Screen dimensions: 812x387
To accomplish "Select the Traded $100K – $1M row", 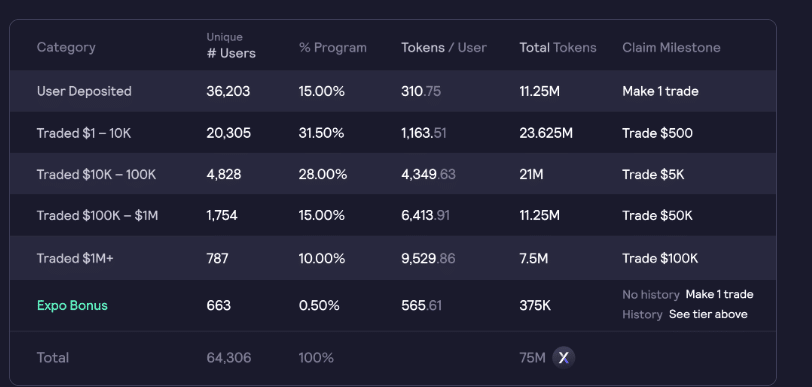I will point(393,216).
